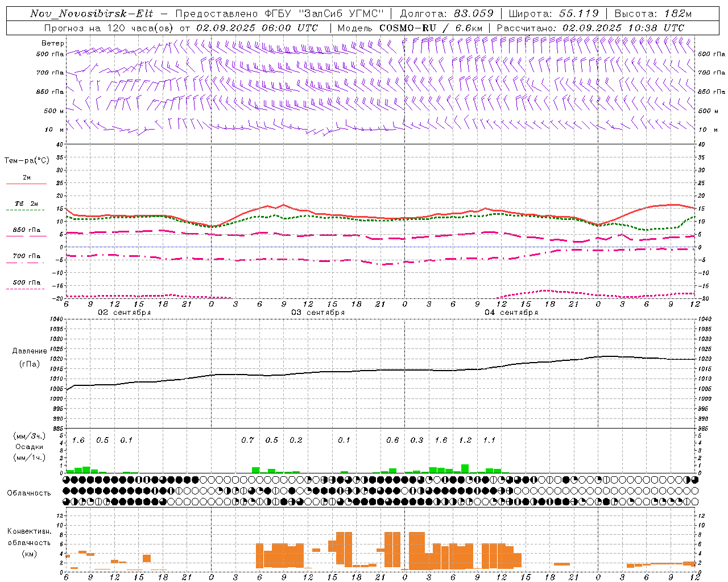
Task: Click the 700 гПа temperature legend entry
Action: coord(27,256)
